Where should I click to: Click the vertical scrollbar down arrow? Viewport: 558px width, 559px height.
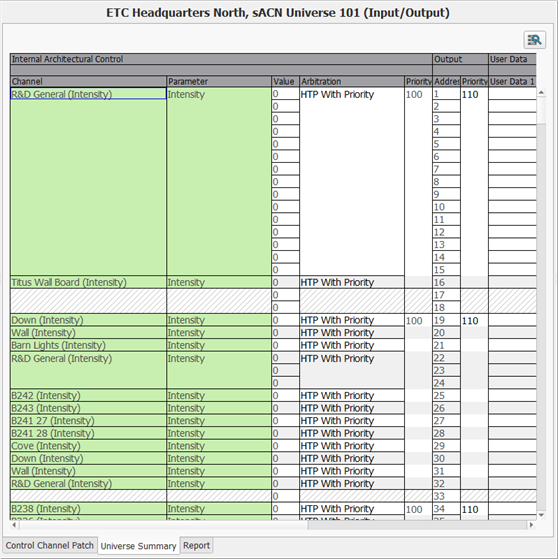[541, 515]
